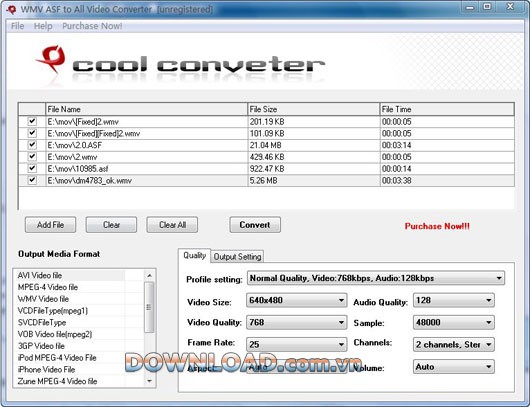Select VCDFileType(mpeg1) format
The width and height of the screenshot is (530, 407).
point(52,311)
